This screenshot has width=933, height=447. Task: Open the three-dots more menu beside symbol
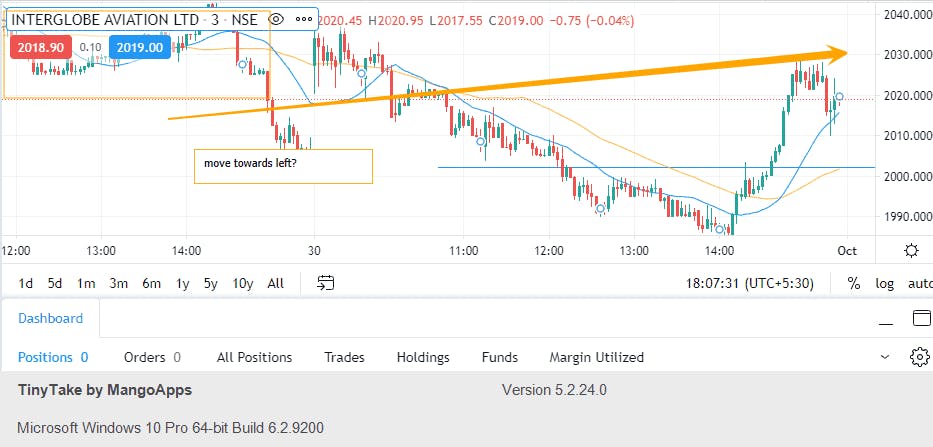click(304, 19)
